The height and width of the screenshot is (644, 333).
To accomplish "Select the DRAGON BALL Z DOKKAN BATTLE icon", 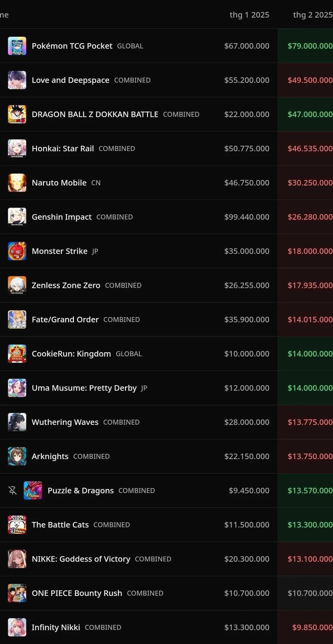I will point(17,114).
